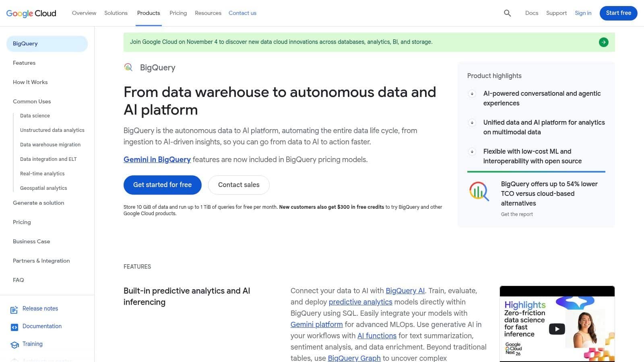Image resolution: width=644 pixels, height=362 pixels.
Task: Expand AI-powered conversational and agentic experiences
Action: click(472, 94)
